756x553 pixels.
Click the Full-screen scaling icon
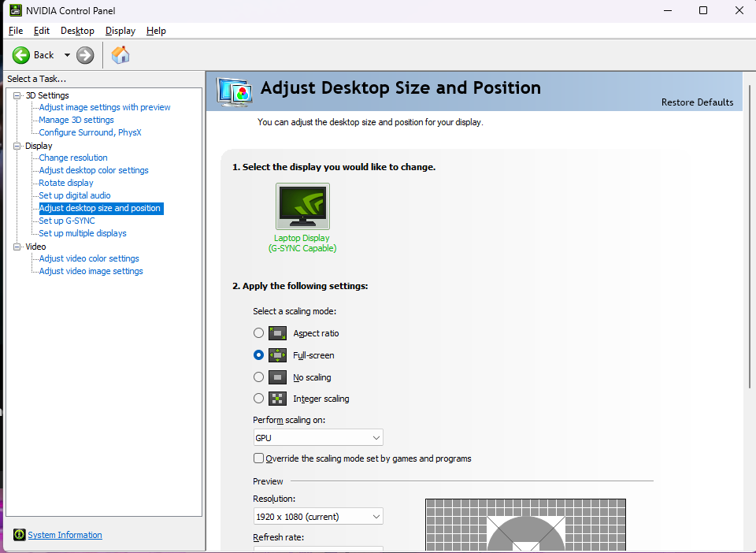point(277,355)
